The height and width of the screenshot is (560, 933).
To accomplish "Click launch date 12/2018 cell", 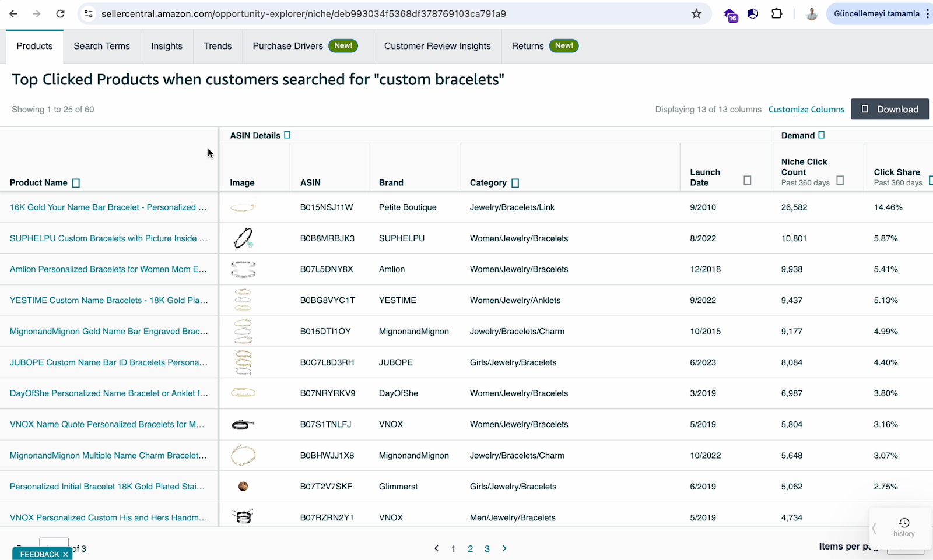I will click(706, 269).
